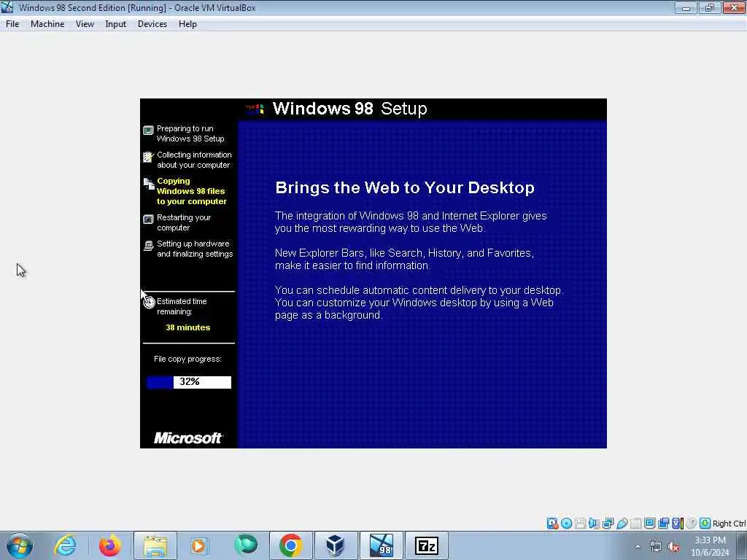The image size is (747, 560).
Task: Open the File menu
Action: [12, 24]
